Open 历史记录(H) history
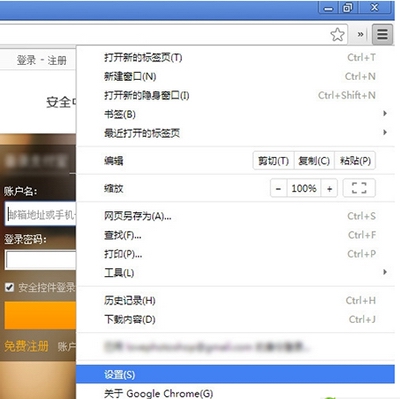The width and height of the screenshot is (400, 399). [x=235, y=300]
